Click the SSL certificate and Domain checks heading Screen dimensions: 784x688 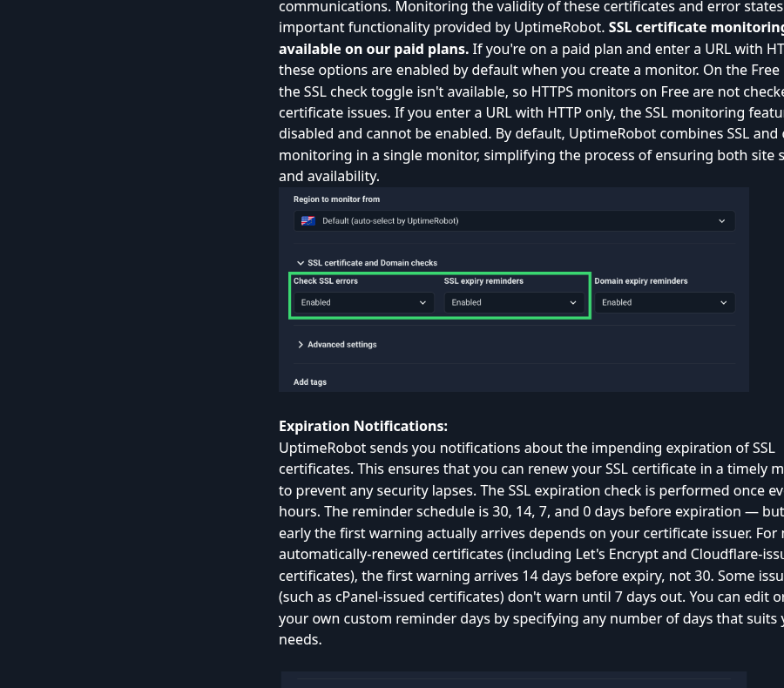[x=373, y=263]
